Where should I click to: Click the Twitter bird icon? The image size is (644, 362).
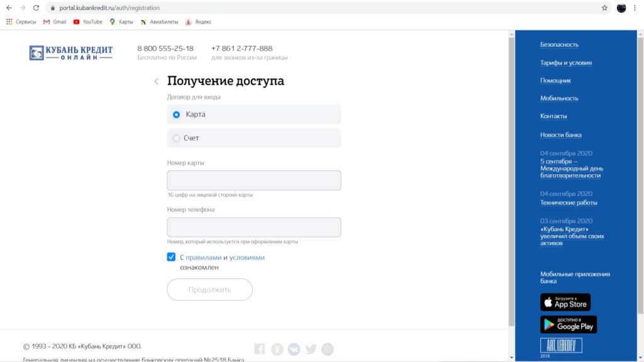pos(311,349)
